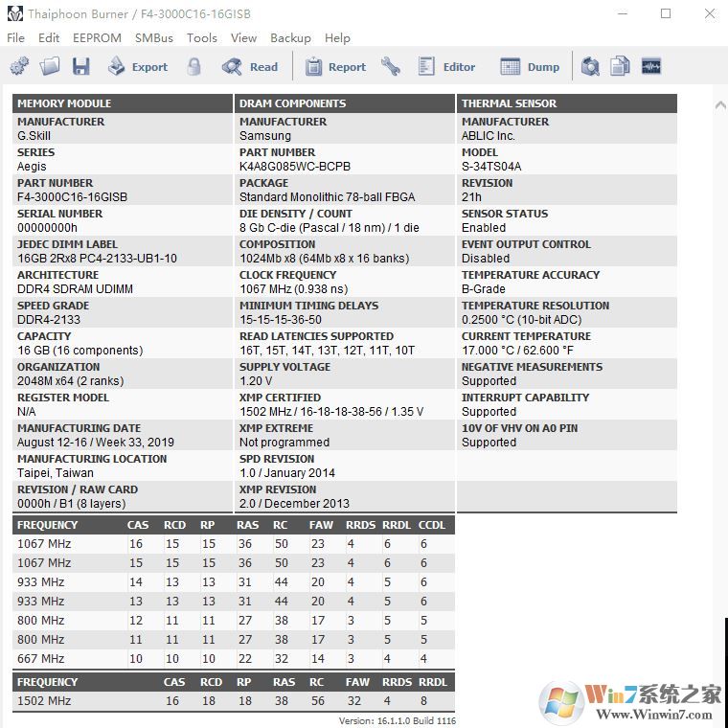Click the DRAM COMPONENTS column header
Viewport: 728px width, 728px height.
coord(345,103)
